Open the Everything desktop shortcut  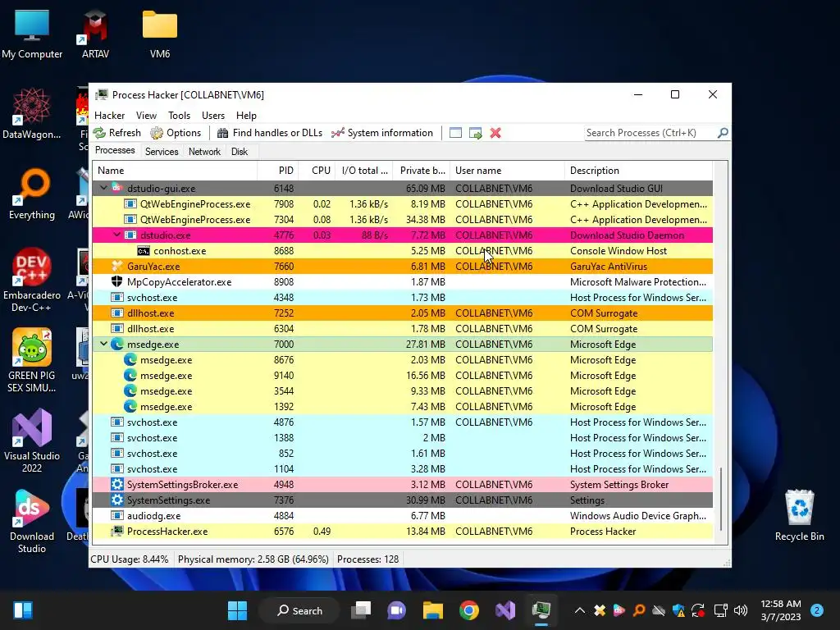(32, 194)
